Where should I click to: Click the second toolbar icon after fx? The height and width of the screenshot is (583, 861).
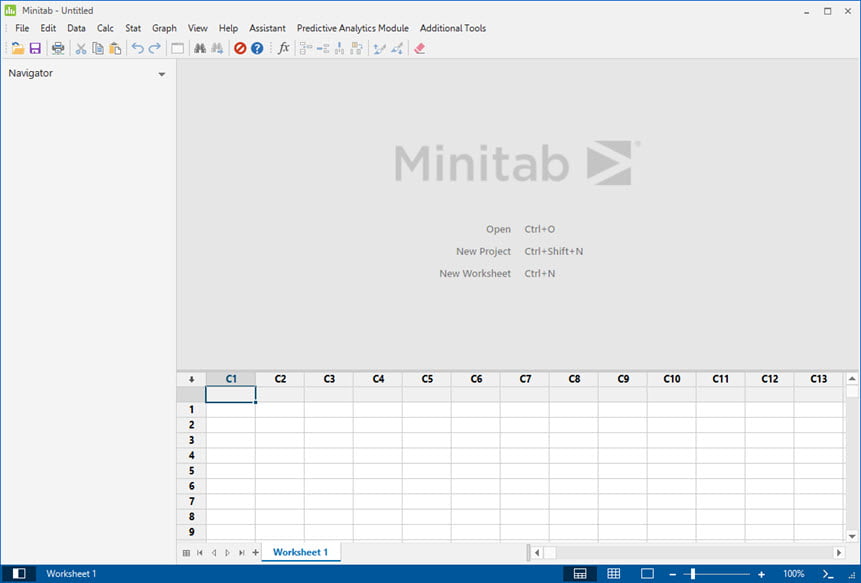pos(323,48)
